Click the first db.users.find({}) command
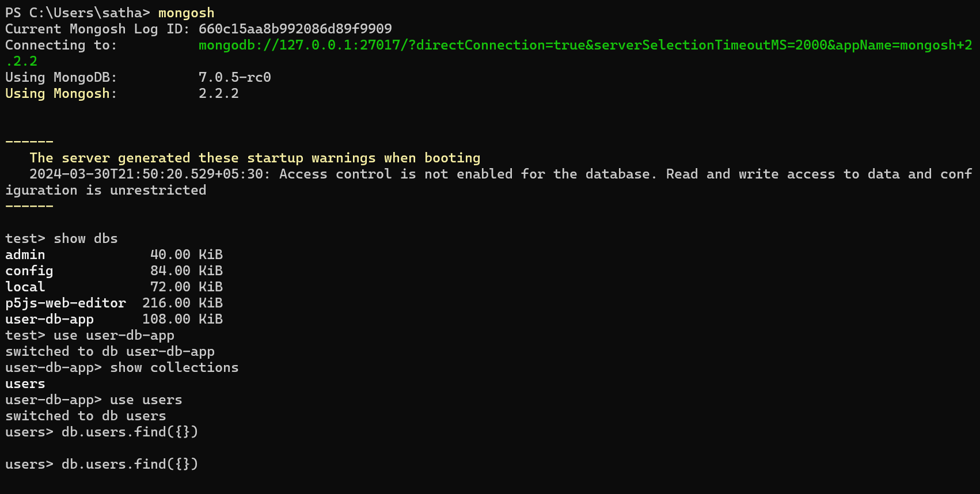The width and height of the screenshot is (980, 494). point(130,432)
